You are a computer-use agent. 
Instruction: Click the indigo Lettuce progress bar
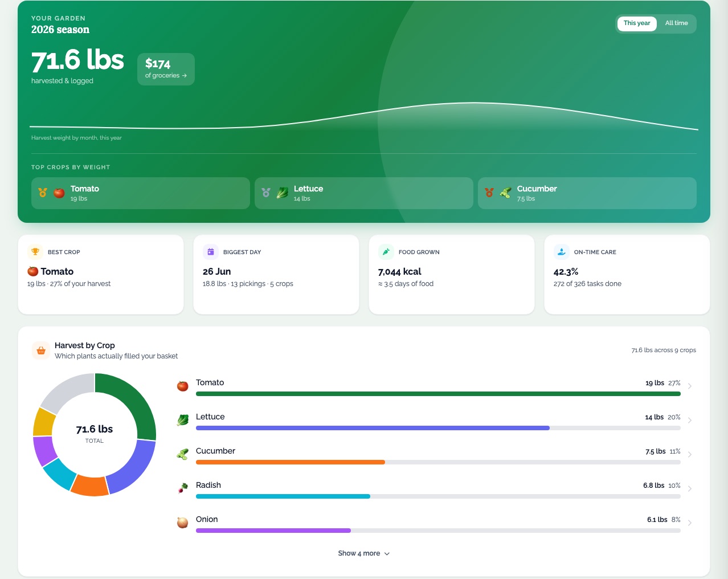373,428
